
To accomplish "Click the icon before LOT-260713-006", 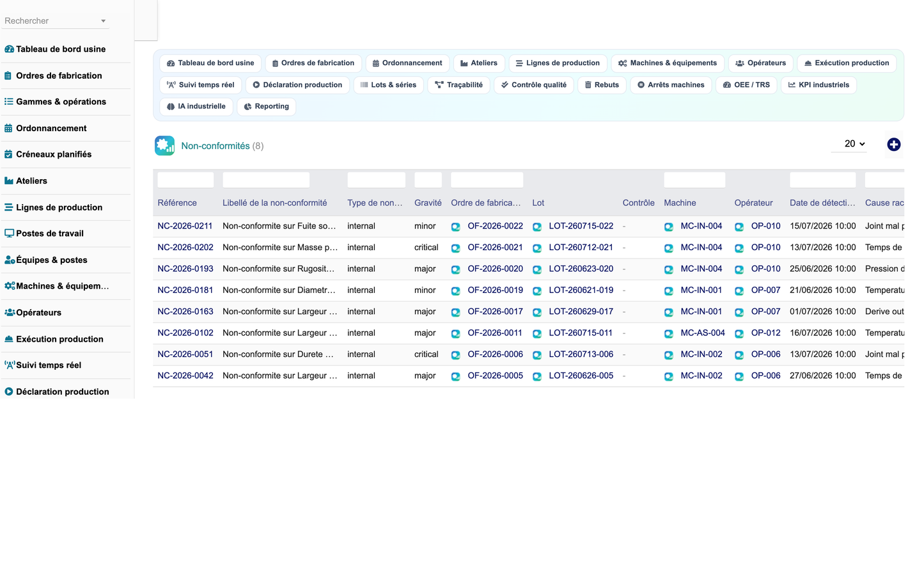I will click(537, 354).
